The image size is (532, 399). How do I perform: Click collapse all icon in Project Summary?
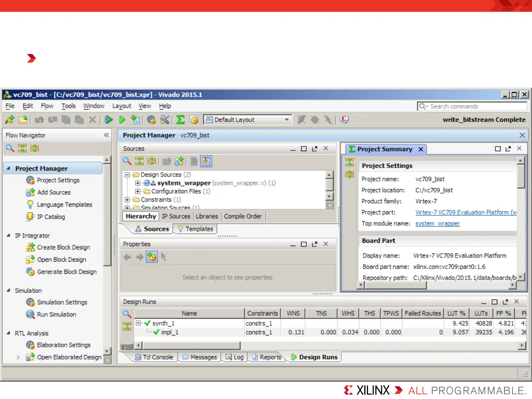click(349, 162)
